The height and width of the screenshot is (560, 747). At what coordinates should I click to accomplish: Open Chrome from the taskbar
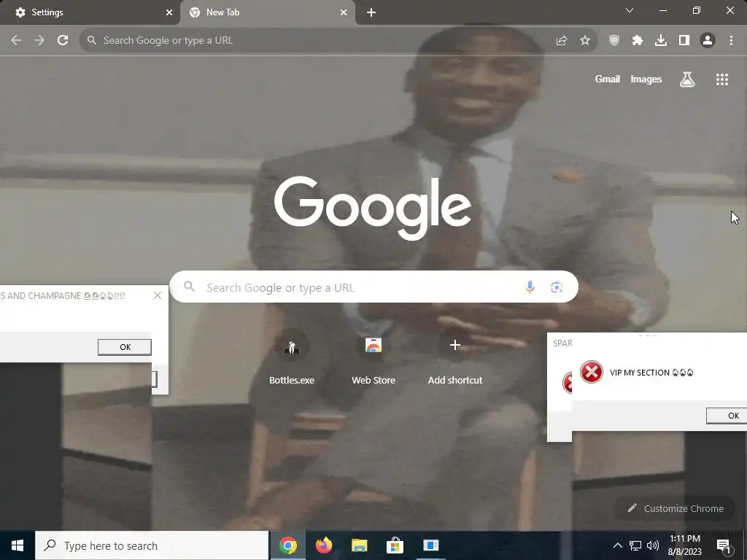288,545
